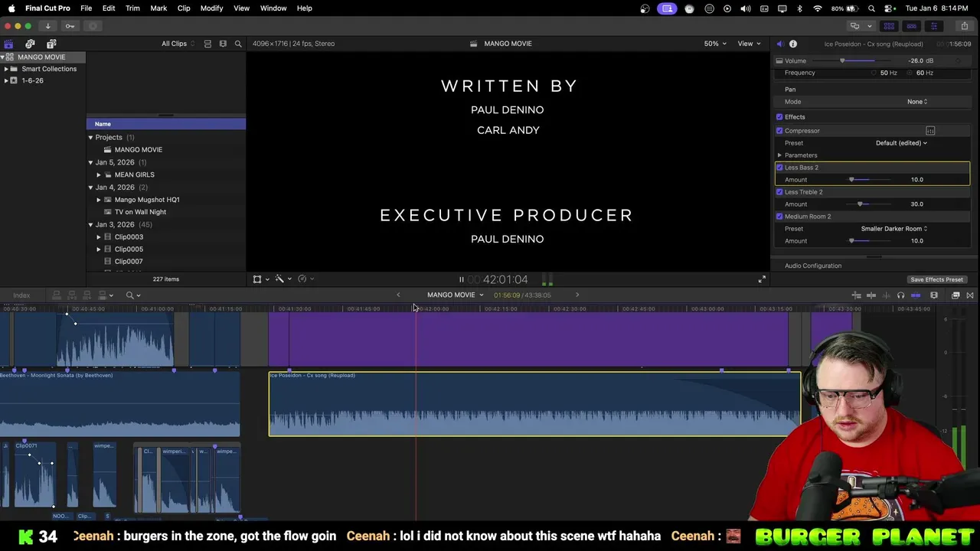Select the 50 Hz frequency radio button
This screenshot has width=980, height=551.
[x=874, y=73]
